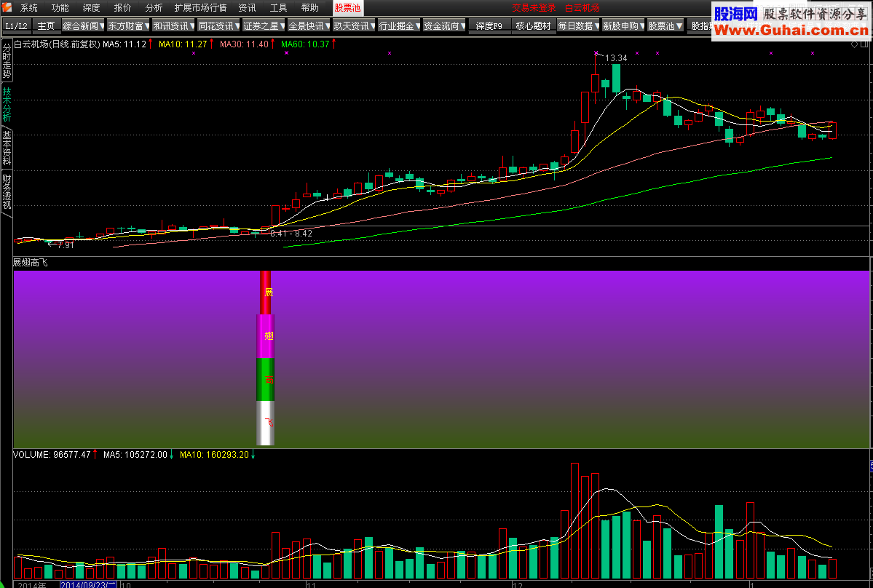The image size is (873, 588).
Task: Open the 深度 menu
Action: [x=91, y=8]
